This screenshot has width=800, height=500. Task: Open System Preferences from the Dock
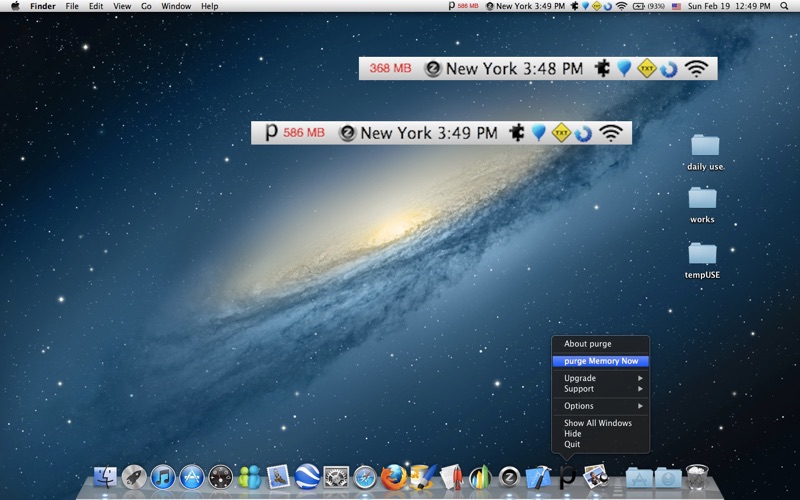coord(336,478)
